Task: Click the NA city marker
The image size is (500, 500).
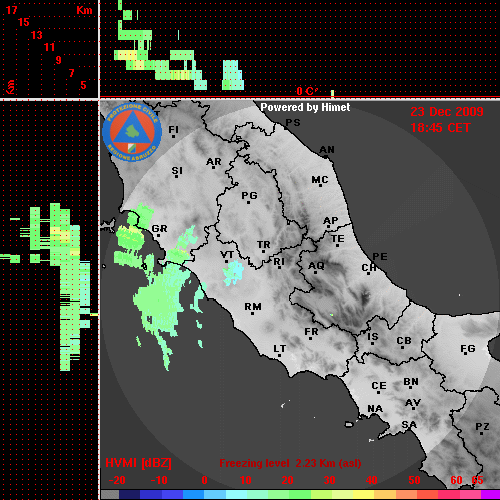Action: [x=375, y=410]
